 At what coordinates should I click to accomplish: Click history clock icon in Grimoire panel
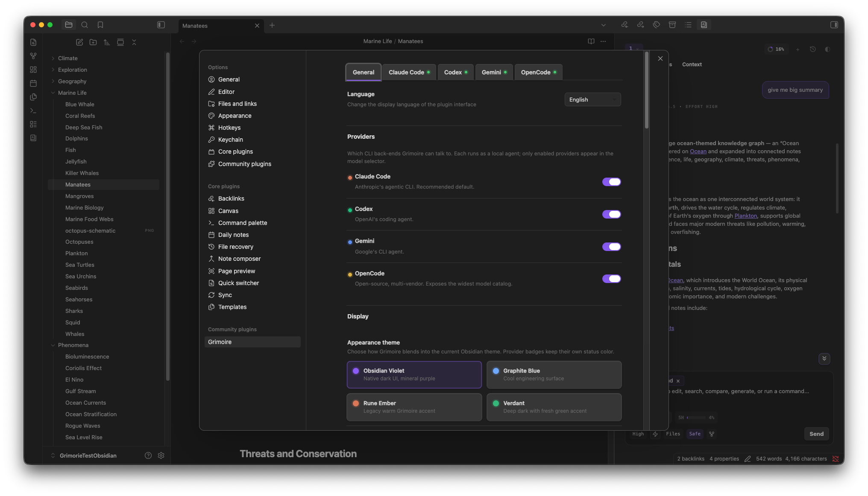pos(813,49)
